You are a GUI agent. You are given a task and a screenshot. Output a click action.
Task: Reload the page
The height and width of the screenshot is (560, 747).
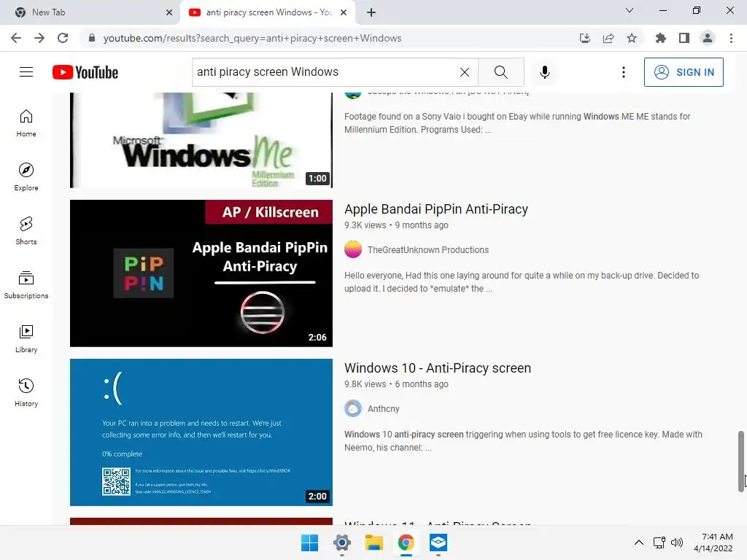[63, 38]
